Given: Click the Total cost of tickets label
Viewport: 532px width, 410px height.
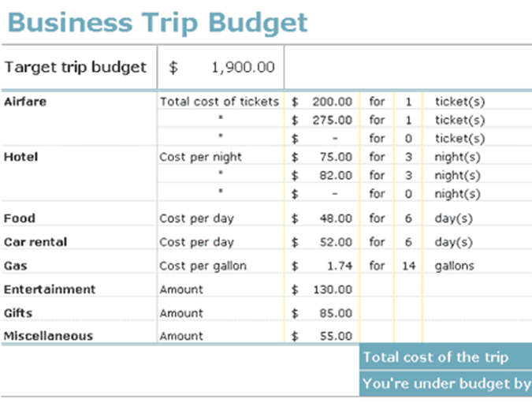Looking at the screenshot, I should click(219, 102).
